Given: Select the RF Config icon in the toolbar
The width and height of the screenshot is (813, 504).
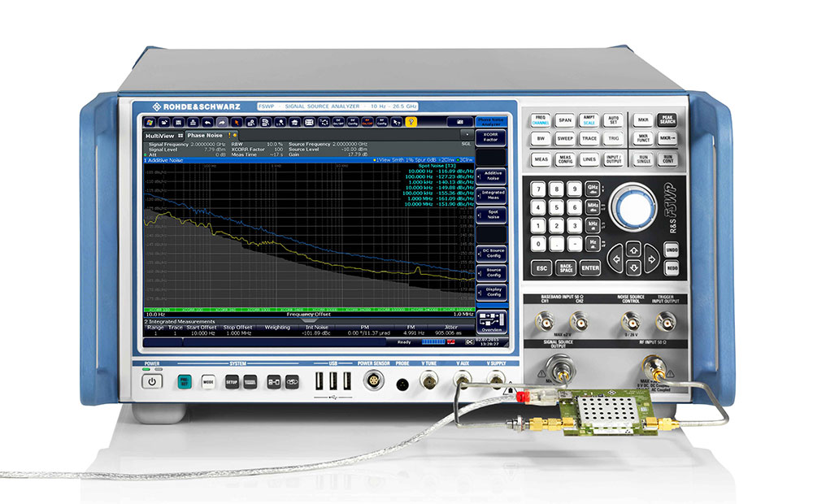Looking at the screenshot, I should (x=381, y=124).
